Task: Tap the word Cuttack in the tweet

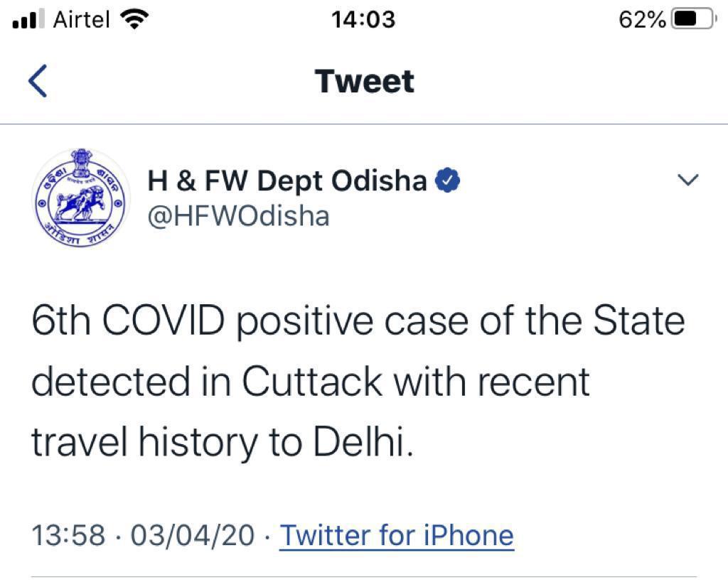Action: 312,382
